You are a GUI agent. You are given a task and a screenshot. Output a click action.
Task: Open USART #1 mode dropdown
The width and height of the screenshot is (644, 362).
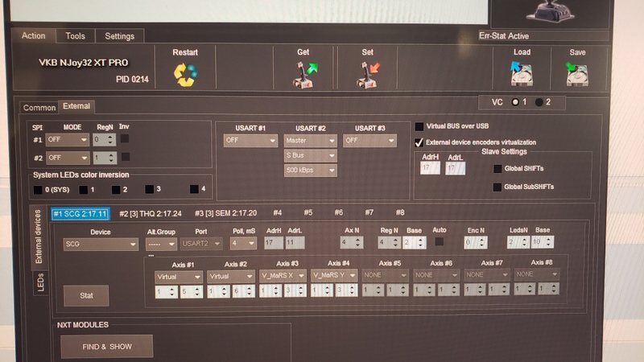coord(250,140)
